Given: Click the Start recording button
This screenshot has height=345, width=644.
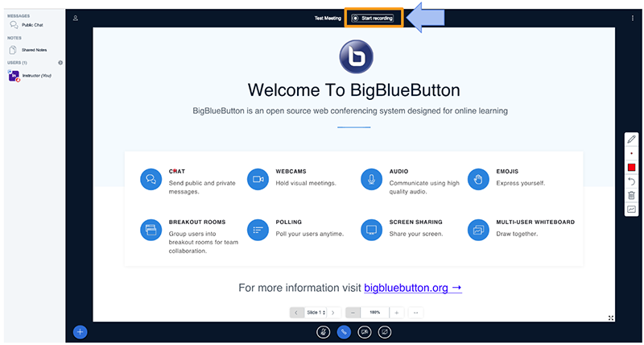Looking at the screenshot, I should 373,18.
